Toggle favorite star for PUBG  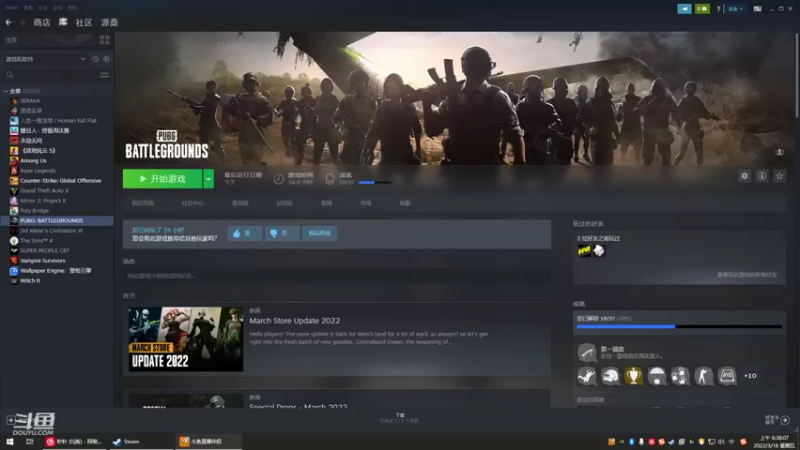[779, 176]
